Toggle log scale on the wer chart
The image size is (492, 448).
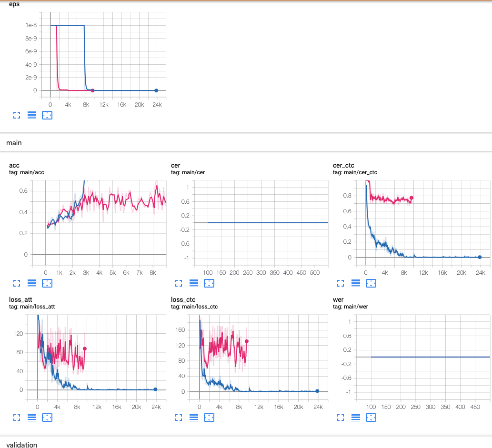point(356,418)
